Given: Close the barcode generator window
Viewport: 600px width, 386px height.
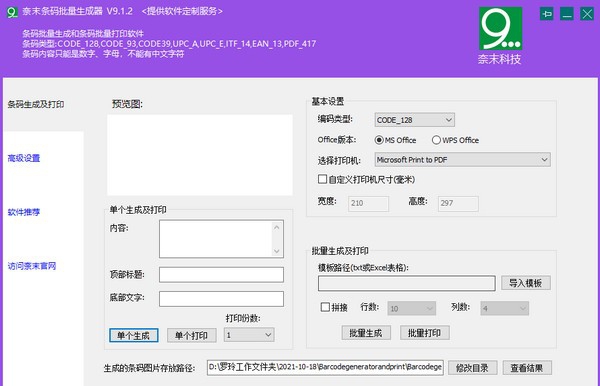Looking at the screenshot, I should pos(587,14).
